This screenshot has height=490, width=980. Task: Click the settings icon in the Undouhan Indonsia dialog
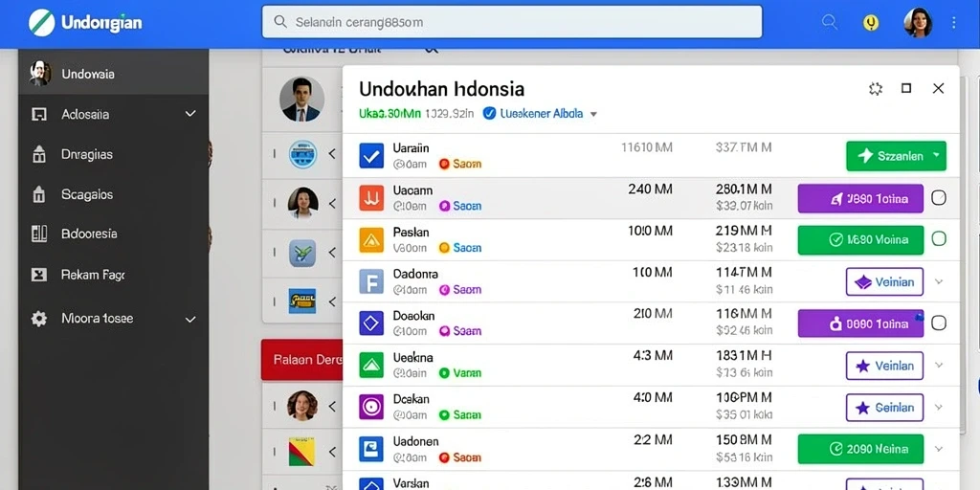(876, 89)
